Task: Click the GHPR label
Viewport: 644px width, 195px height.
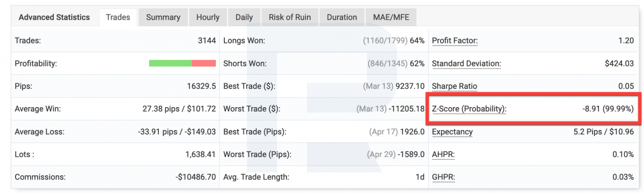Action: coord(443,177)
